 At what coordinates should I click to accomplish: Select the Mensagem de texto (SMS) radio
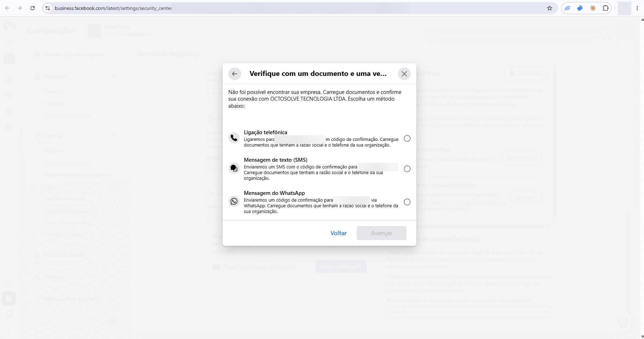click(x=407, y=169)
